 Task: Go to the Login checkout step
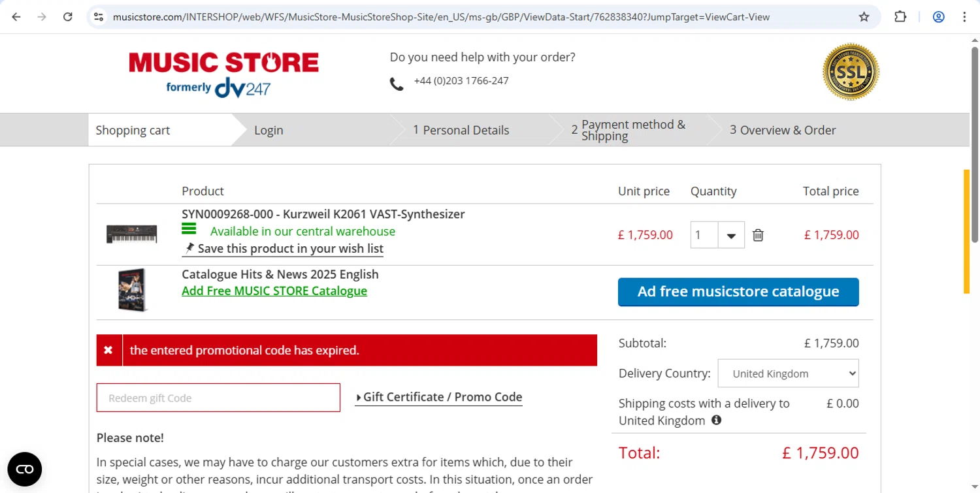tap(269, 130)
